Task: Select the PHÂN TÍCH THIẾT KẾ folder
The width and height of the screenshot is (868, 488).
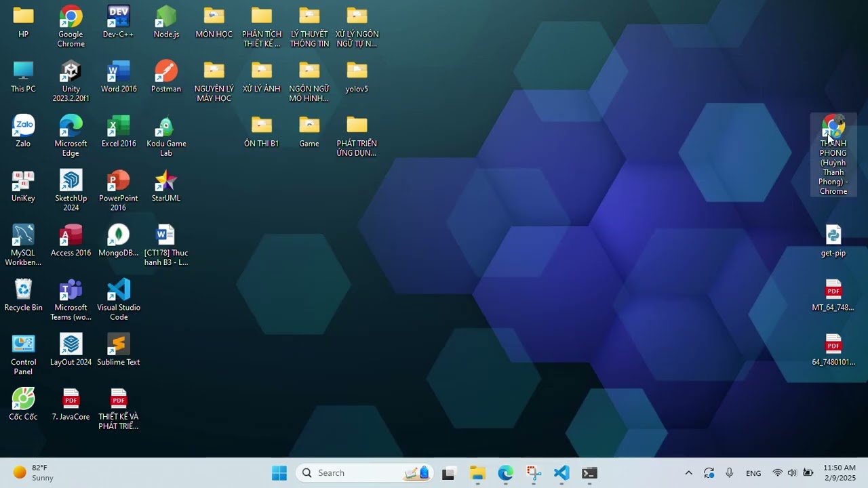Action: point(262,27)
